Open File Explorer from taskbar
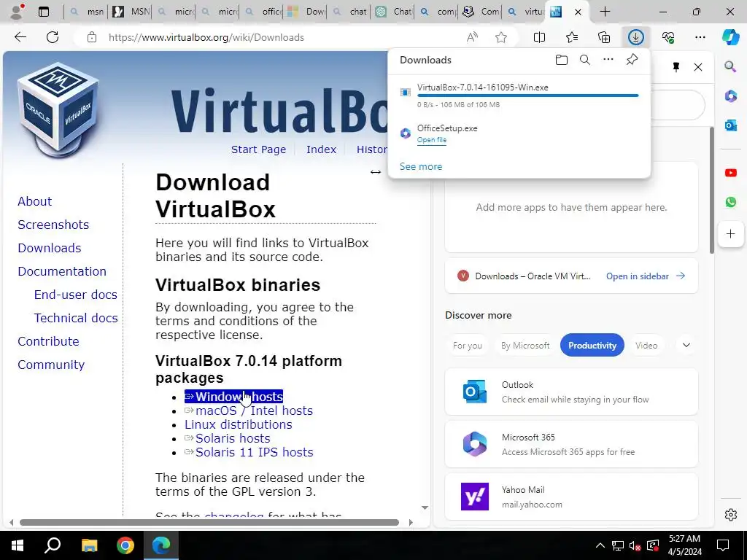The height and width of the screenshot is (560, 747). click(x=89, y=545)
